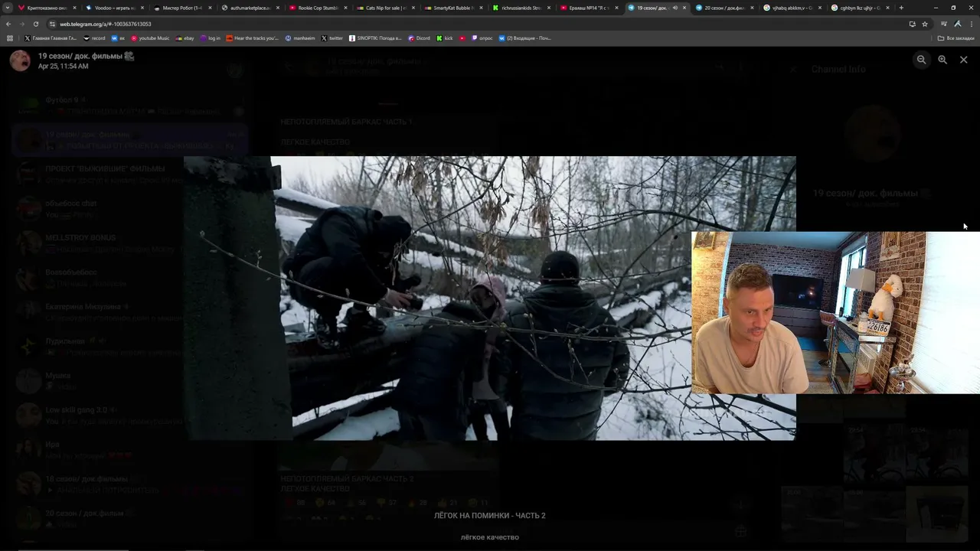The height and width of the screenshot is (551, 980).
Task: Open the youtube Music bookmark
Action: pyautogui.click(x=150, y=37)
